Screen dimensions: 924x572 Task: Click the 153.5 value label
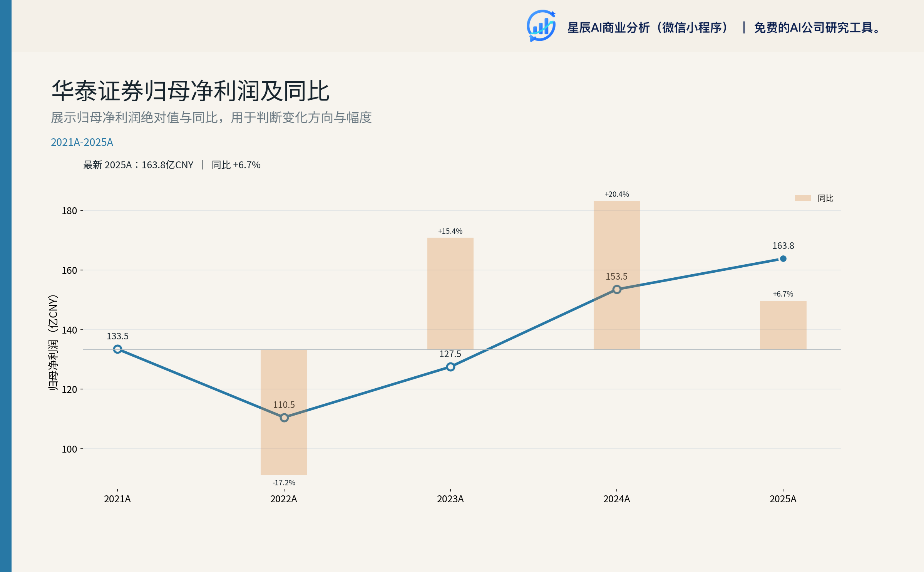(x=617, y=277)
